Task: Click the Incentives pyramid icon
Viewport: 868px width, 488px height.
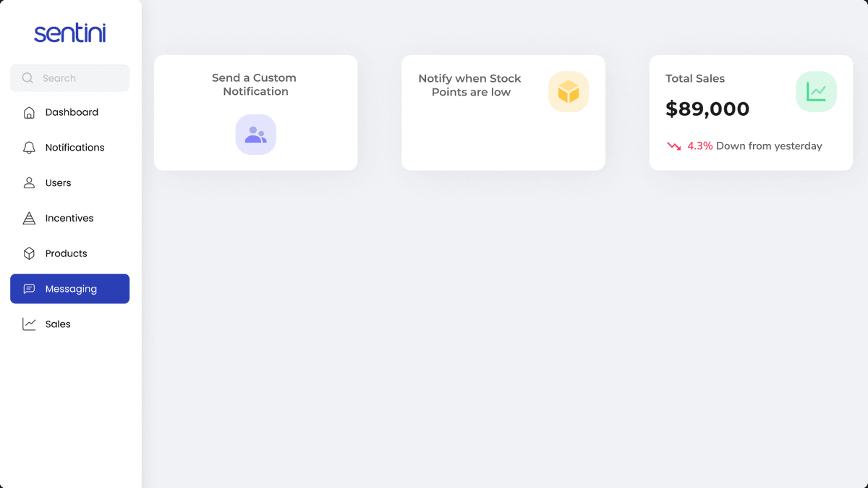Action: 29,218
